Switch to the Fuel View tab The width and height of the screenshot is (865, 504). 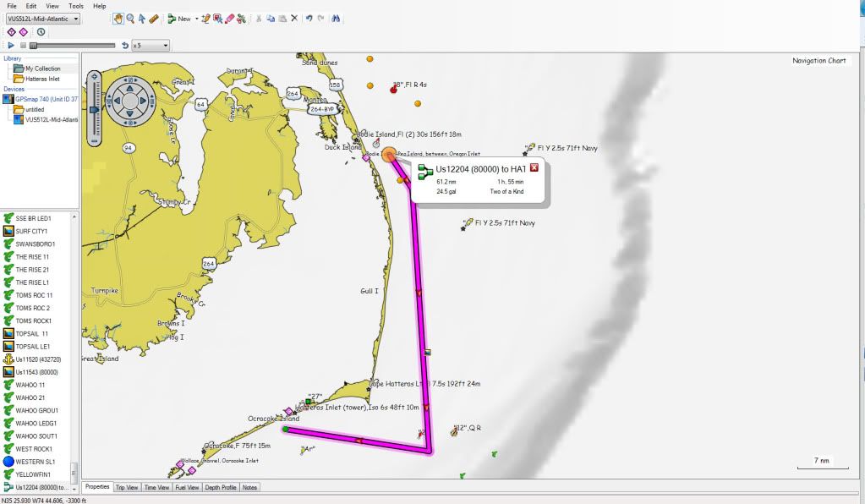pos(185,487)
